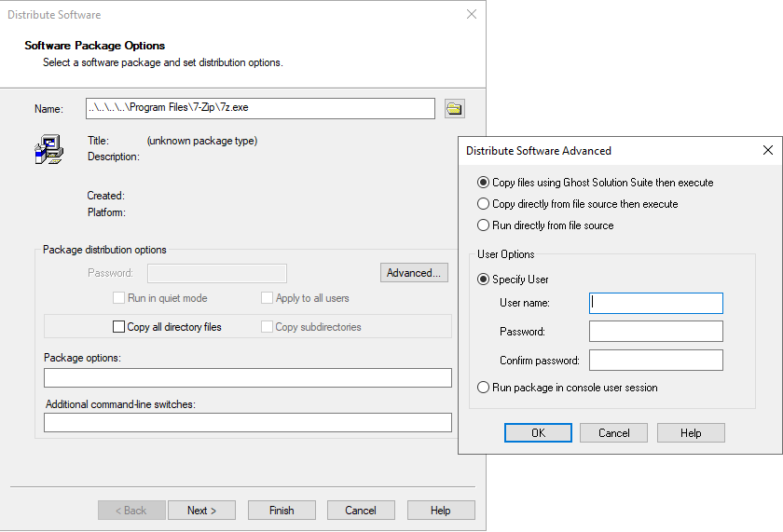Viewport: 783px width, 532px height.
Task: Click Finish in the wizard
Action: coord(282,511)
